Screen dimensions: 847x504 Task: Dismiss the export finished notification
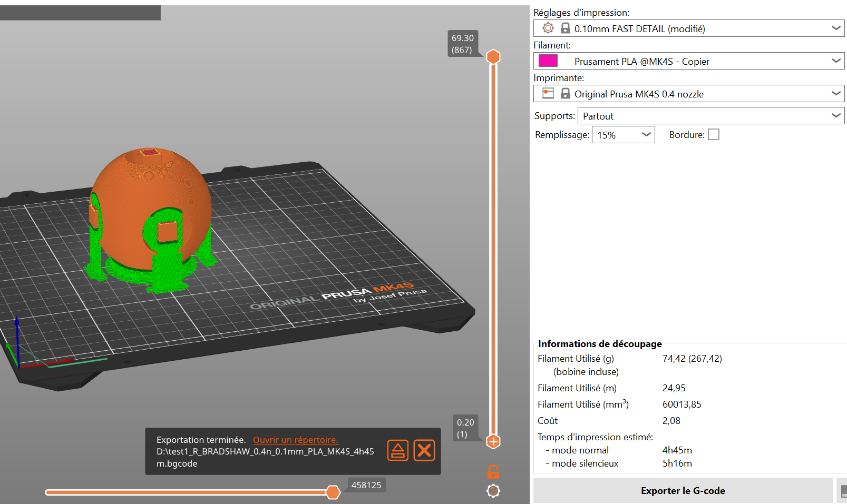point(424,450)
